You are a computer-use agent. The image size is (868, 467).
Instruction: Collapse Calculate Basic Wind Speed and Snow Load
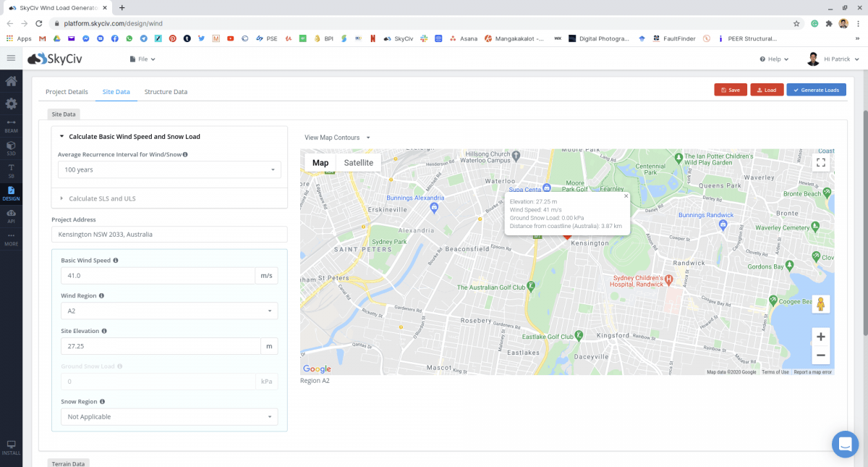click(130, 136)
